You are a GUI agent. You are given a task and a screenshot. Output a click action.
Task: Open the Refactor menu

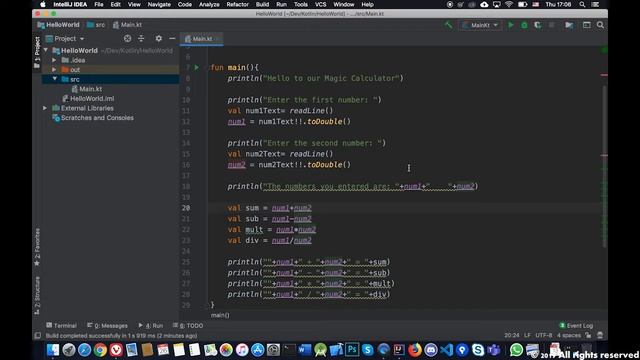tap(238, 4)
